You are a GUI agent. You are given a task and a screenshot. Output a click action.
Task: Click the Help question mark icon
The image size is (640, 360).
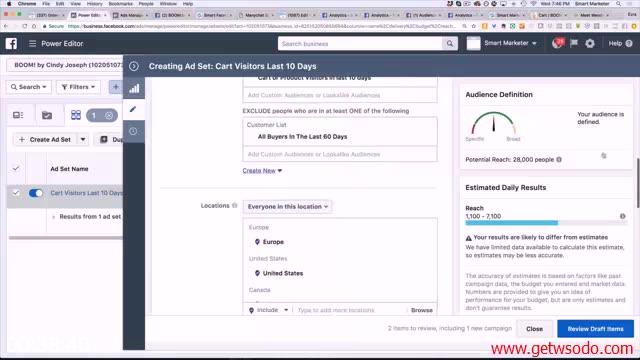[629, 43]
